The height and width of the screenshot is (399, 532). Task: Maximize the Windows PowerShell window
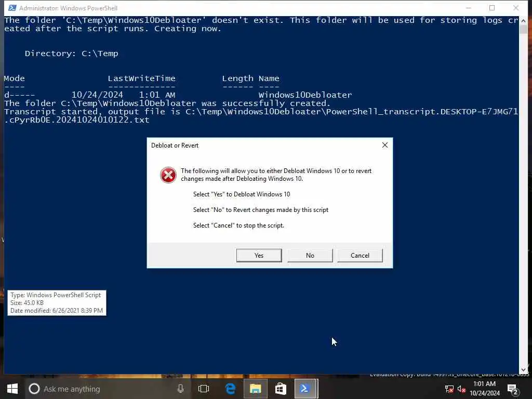492,8
